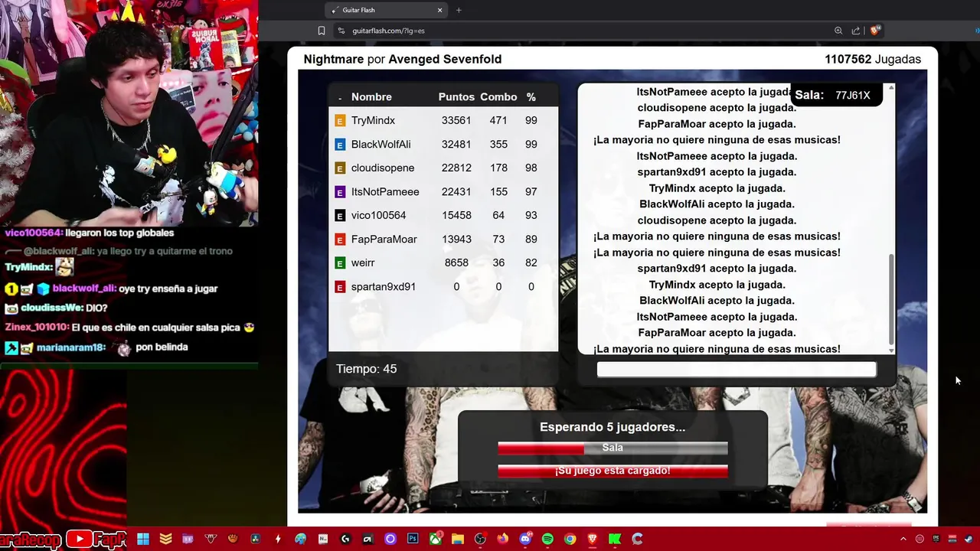
Task: Click the '¡Su juego esta cargado!' bar
Action: click(612, 471)
